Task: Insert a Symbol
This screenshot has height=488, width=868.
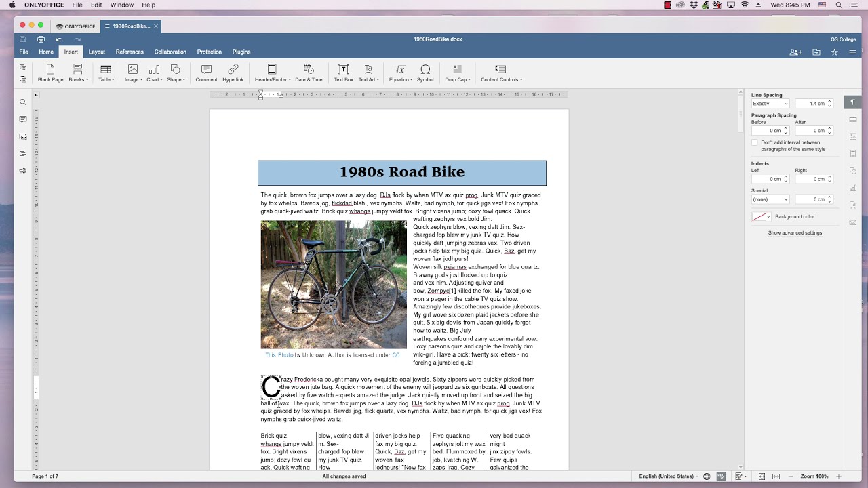Action: pos(425,73)
